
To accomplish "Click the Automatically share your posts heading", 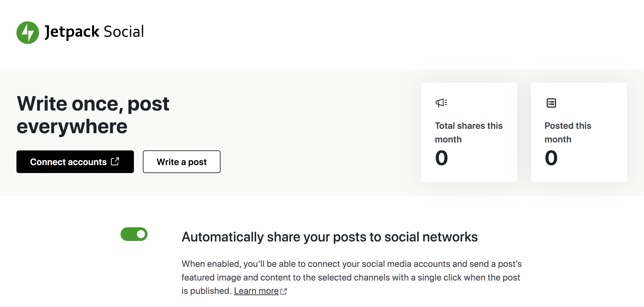I will [x=330, y=237].
